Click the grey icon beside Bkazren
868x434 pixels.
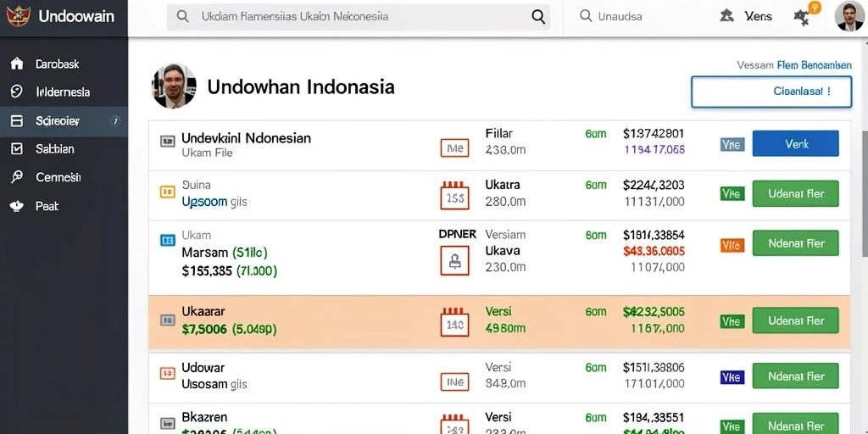(168, 422)
